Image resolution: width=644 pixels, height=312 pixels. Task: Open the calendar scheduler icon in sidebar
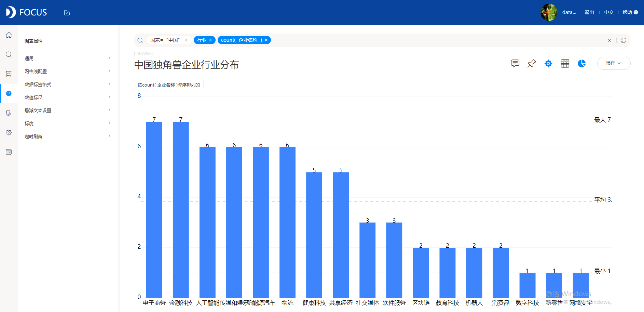(x=9, y=152)
